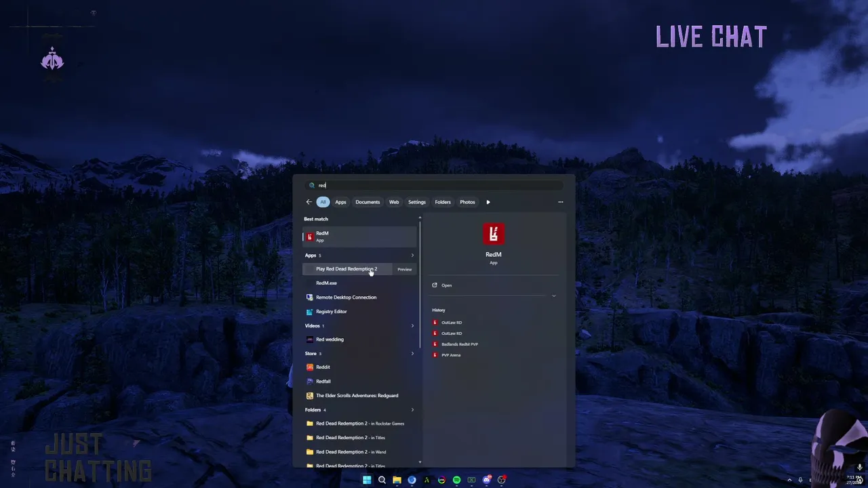Switch to the Settings filter tab
This screenshot has height=488, width=868.
[417, 202]
